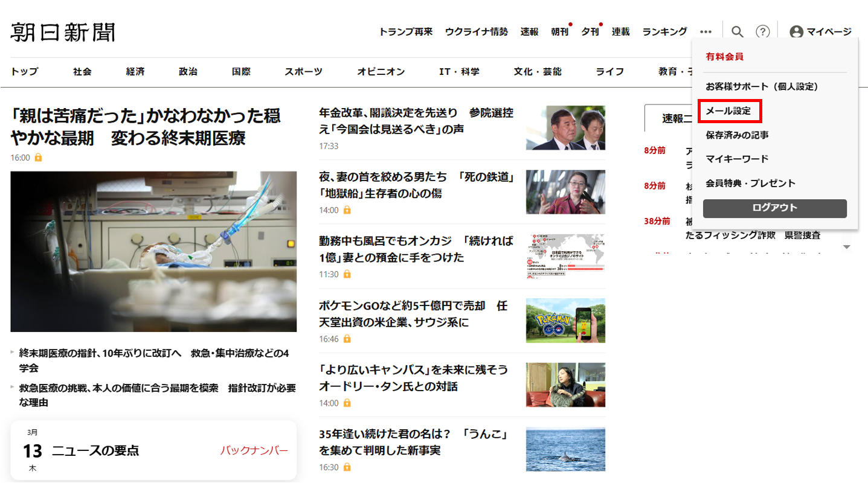Select the スポーツ navigation tab

(x=304, y=71)
